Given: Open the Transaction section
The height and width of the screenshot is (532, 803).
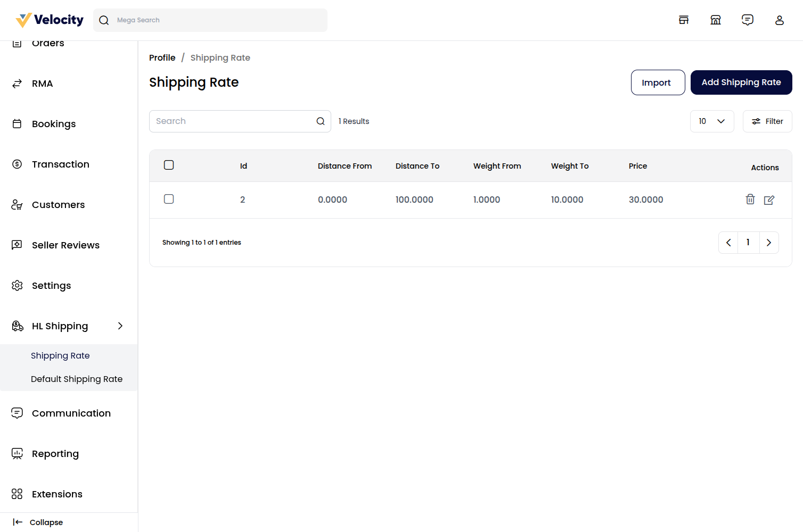Looking at the screenshot, I should click(x=60, y=164).
